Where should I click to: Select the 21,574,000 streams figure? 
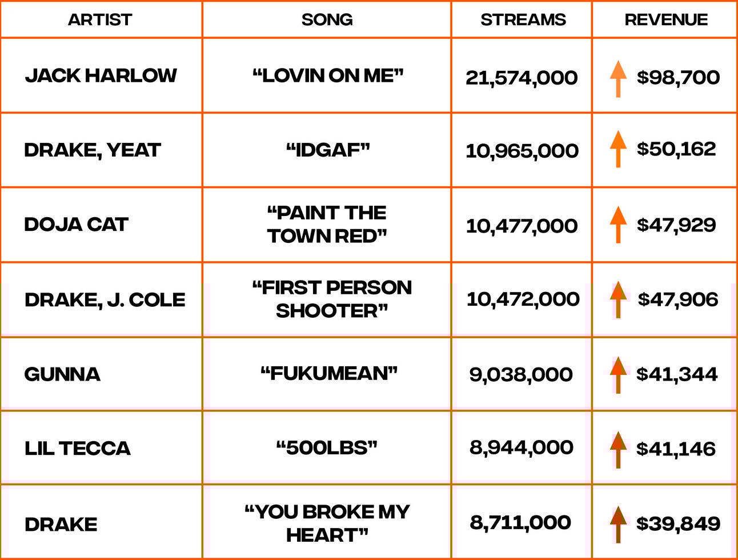[522, 78]
